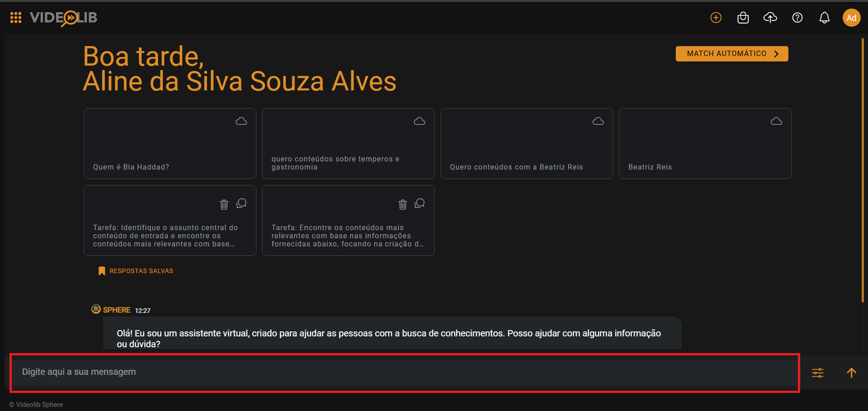Viewport: 868px width, 411px height.
Task: Open the app launcher grid icon
Action: pos(15,17)
